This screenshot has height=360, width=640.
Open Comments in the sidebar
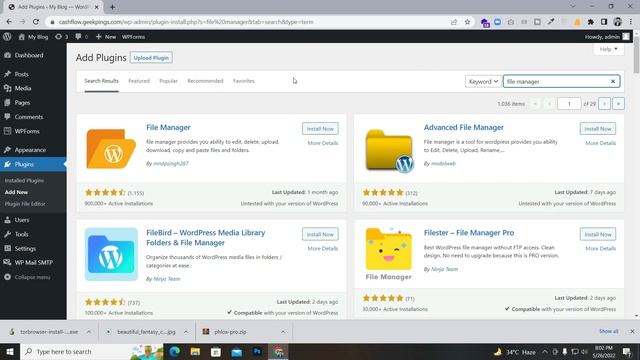point(29,117)
